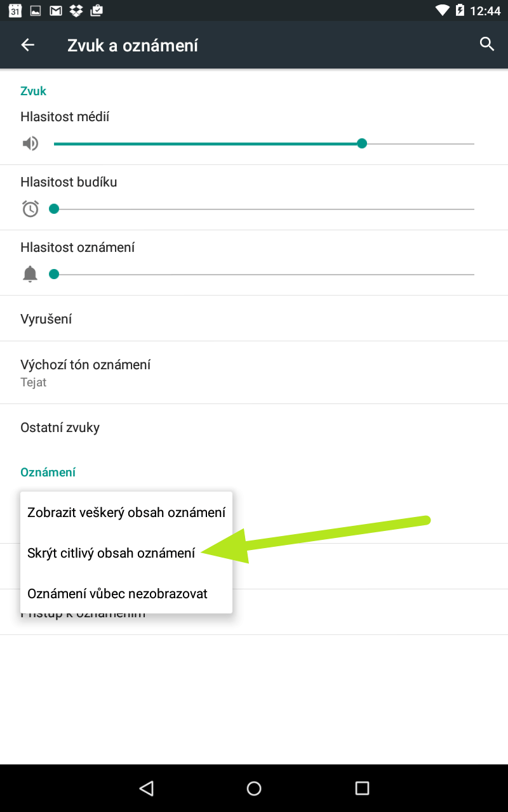Viewport: 508px width, 812px height.
Task: Tap the media volume speaker icon
Action: pyautogui.click(x=30, y=144)
